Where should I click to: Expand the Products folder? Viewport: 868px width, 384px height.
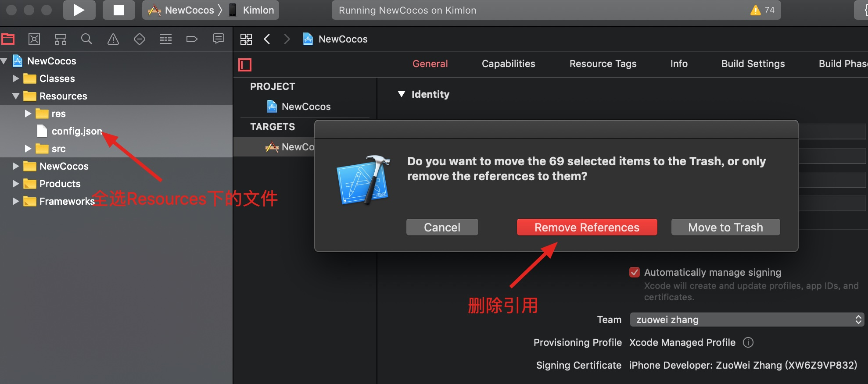[x=15, y=184]
